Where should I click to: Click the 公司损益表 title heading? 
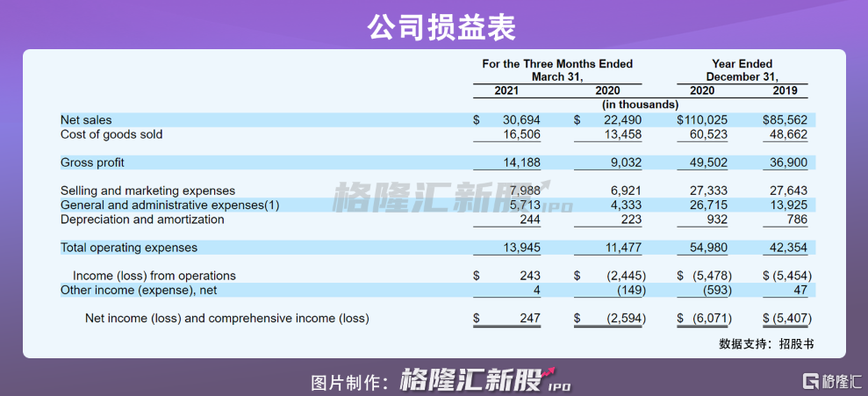tap(434, 25)
